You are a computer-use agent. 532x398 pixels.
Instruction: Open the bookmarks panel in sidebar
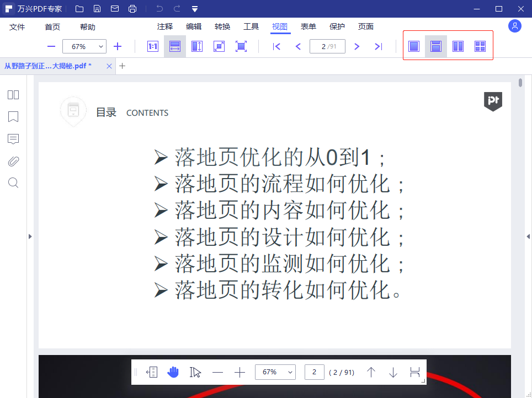[x=13, y=117]
